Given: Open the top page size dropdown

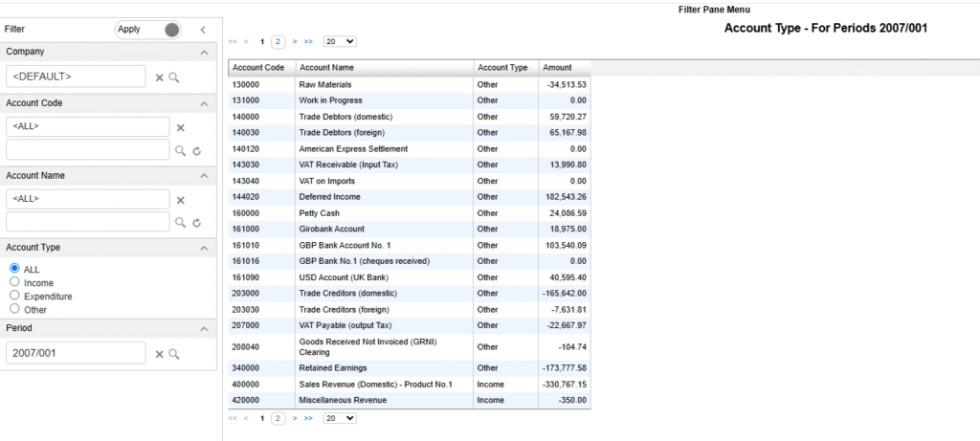Looking at the screenshot, I should (x=340, y=41).
